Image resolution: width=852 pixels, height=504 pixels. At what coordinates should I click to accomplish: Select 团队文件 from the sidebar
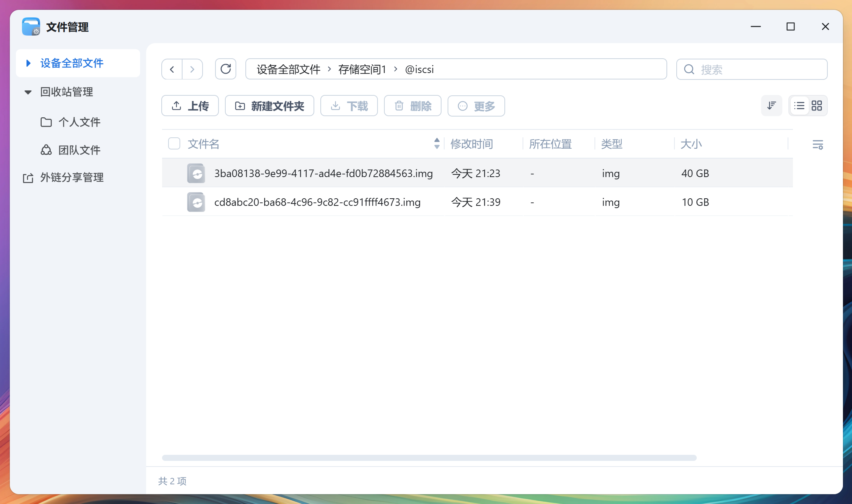[80, 150]
